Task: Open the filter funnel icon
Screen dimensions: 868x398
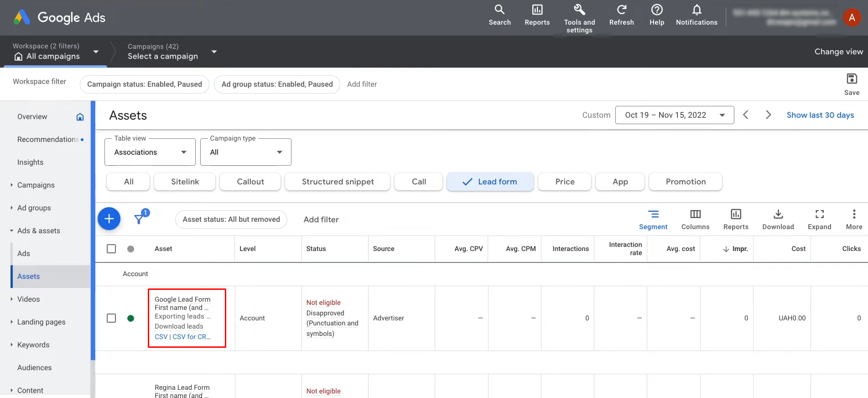Action: [x=139, y=219]
